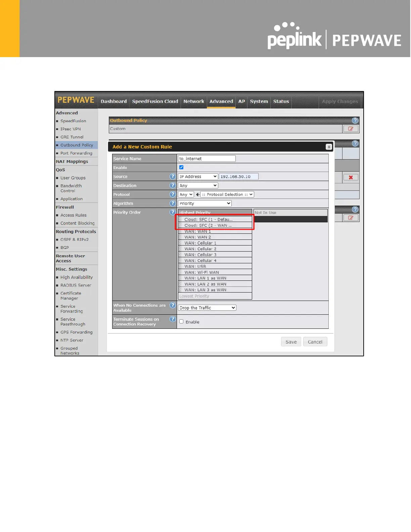411x532 pixels.
Task: Open the Advanced tab
Action: 221,101
